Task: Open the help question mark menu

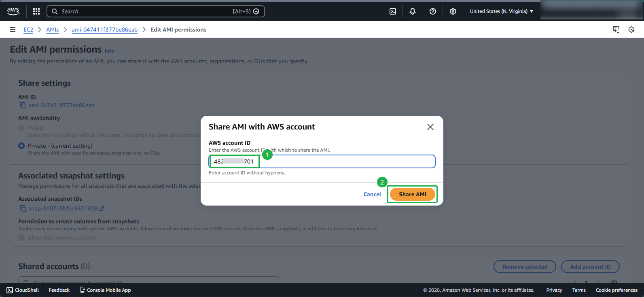Action: coord(433,11)
